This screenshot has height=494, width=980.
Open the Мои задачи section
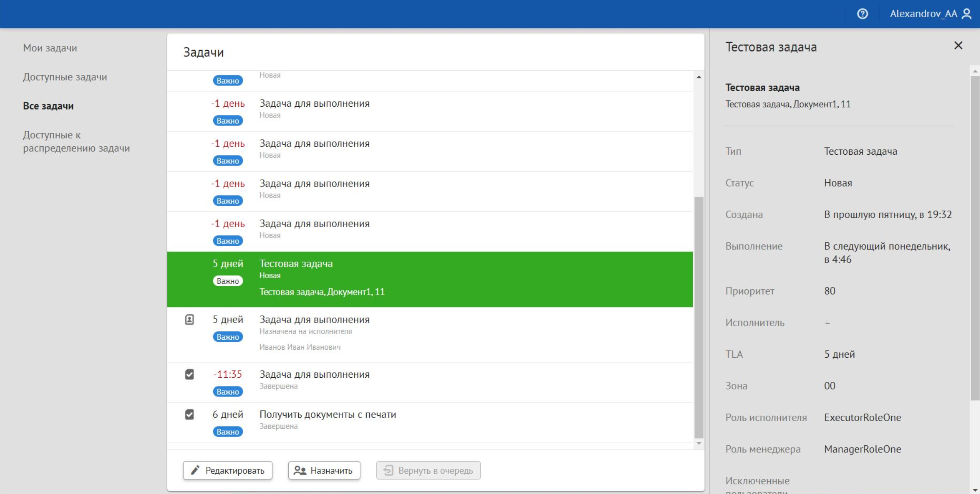pyautogui.click(x=50, y=48)
